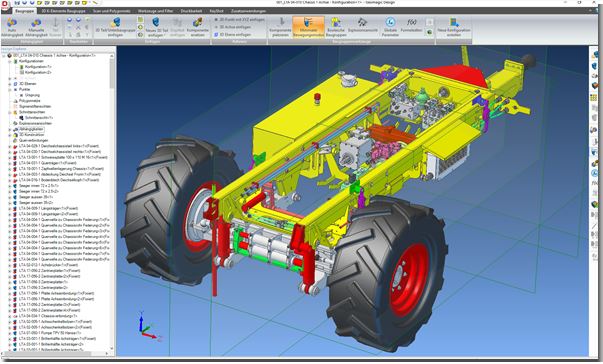This screenshot has height=364, width=603.
Task: Open the Baugruppe ribbon tab
Action: pyautogui.click(x=24, y=11)
